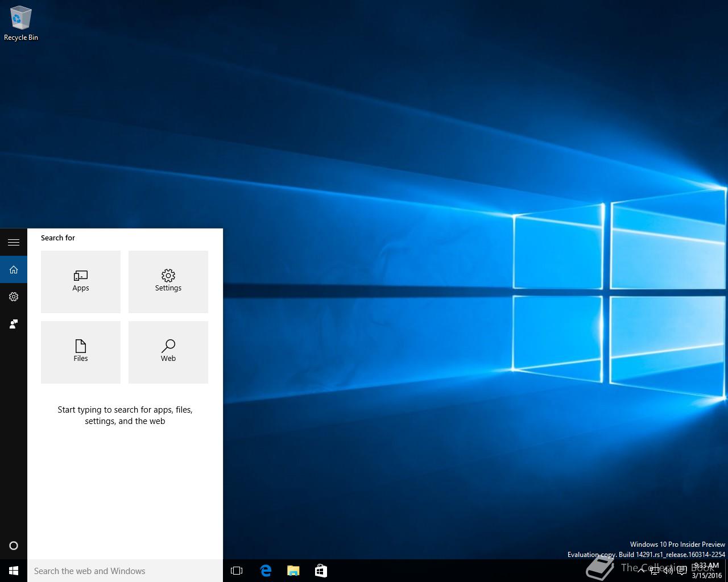Open search settings gear in sidebar
The height and width of the screenshot is (582, 728).
[x=14, y=297]
